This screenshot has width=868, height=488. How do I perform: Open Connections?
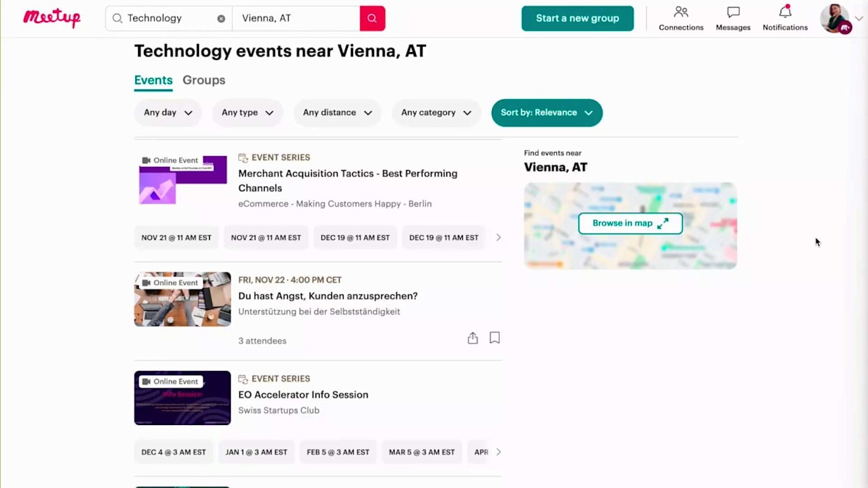tap(681, 18)
